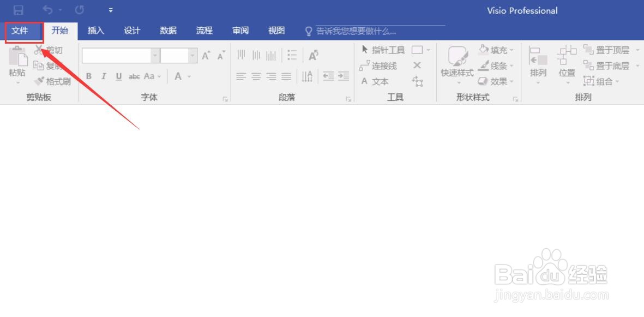Click the text block tool icon
Viewport: 644px width, 317px height.
coord(417,81)
